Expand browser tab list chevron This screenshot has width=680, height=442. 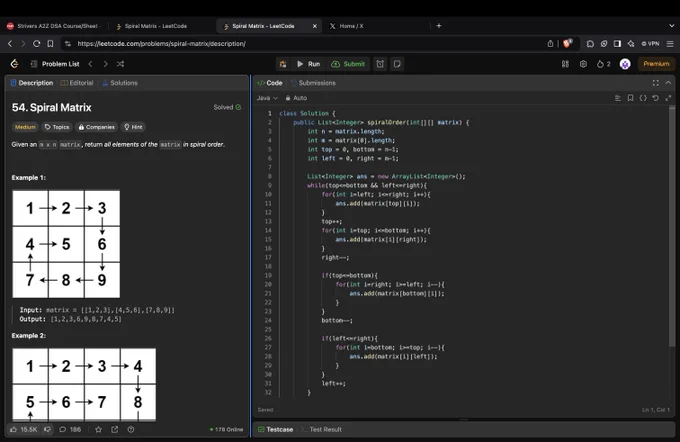coord(672,26)
